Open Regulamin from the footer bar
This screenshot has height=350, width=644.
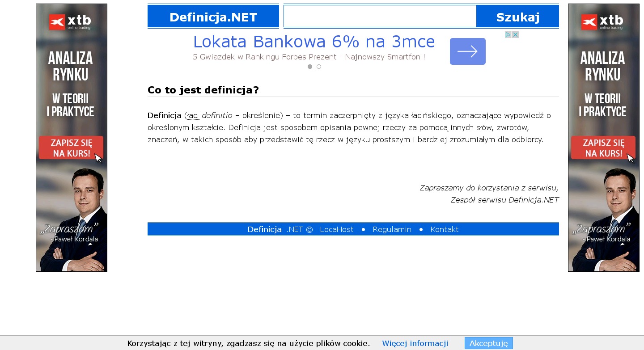392,229
